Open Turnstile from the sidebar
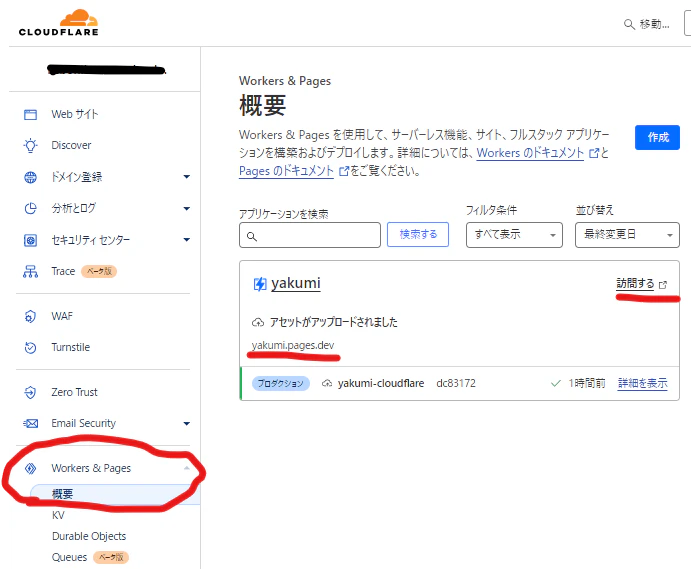Image resolution: width=691 pixels, height=569 pixels. 71,347
